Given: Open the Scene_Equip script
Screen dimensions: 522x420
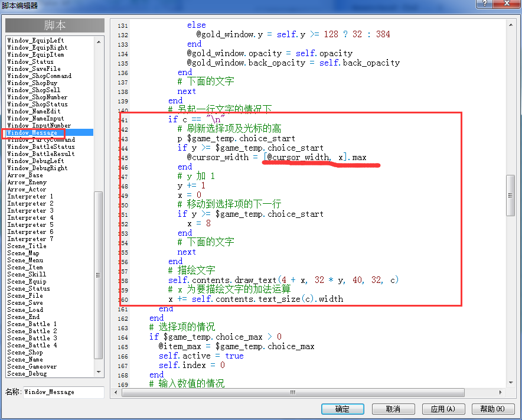Looking at the screenshot, I should click(27, 281).
